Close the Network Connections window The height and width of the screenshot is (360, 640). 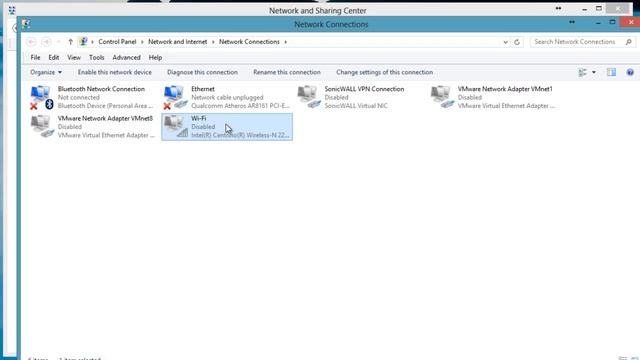(x=631, y=22)
